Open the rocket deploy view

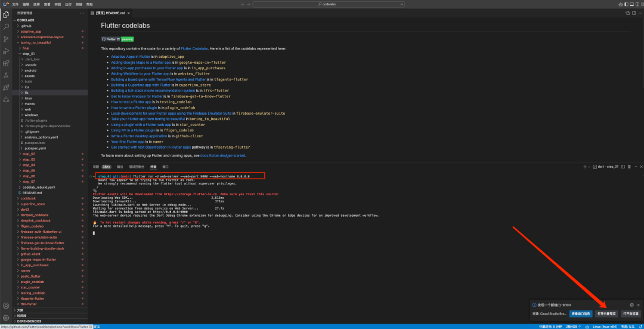click(6, 87)
